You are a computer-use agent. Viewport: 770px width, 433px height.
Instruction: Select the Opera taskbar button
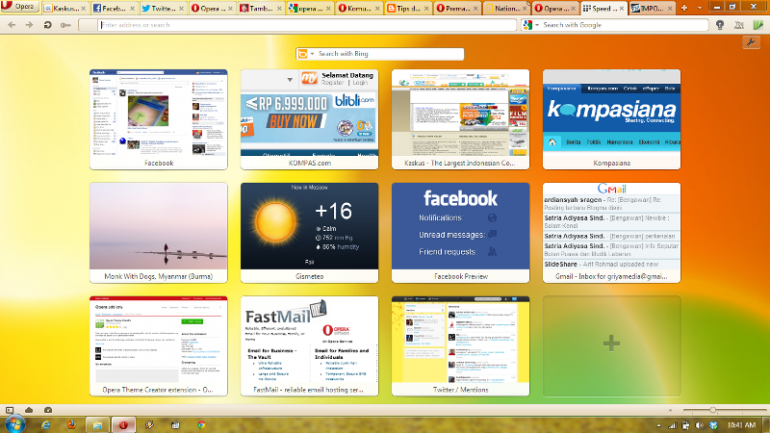pos(123,425)
